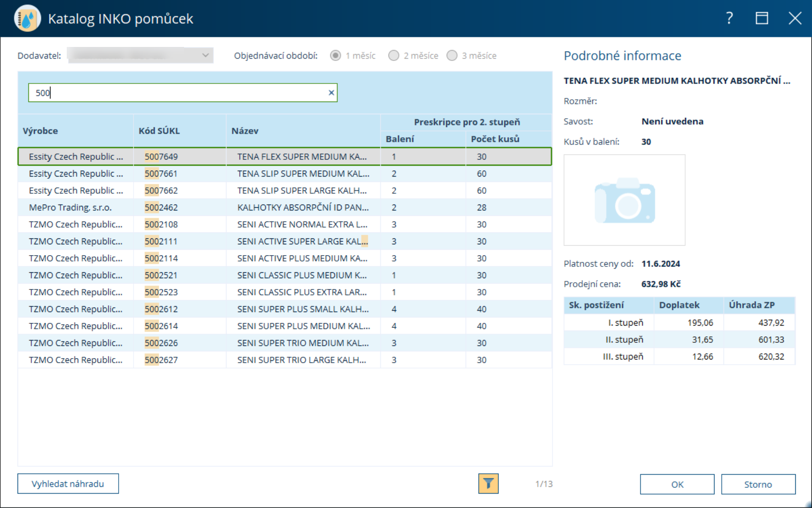The height and width of the screenshot is (508, 812).
Task: Click the III. stupeň row in price table
Action: coord(679,357)
